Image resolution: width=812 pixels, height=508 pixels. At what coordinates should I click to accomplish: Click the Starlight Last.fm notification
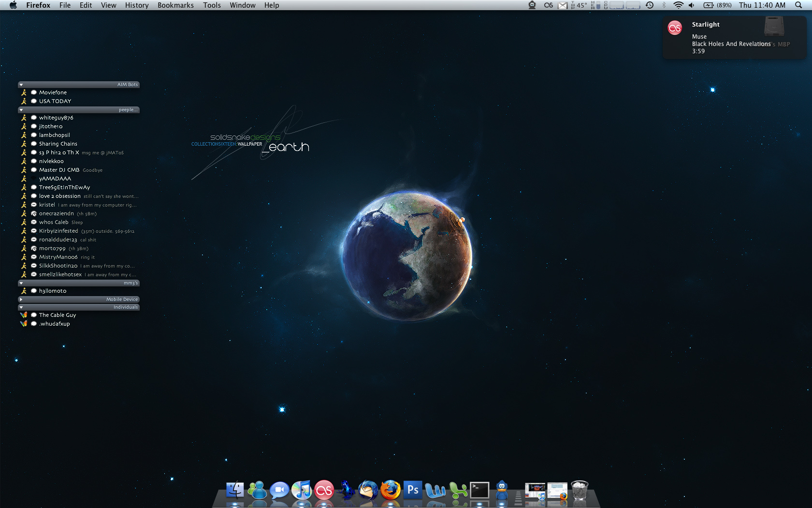coord(735,38)
